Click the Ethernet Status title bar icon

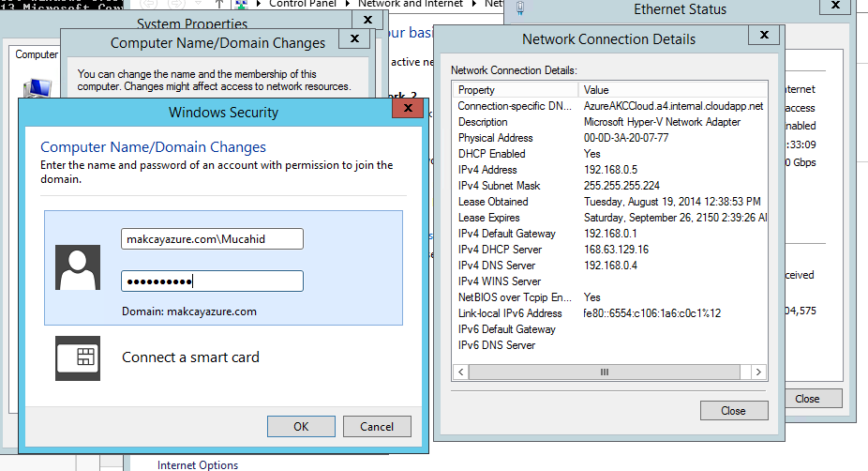pos(520,8)
